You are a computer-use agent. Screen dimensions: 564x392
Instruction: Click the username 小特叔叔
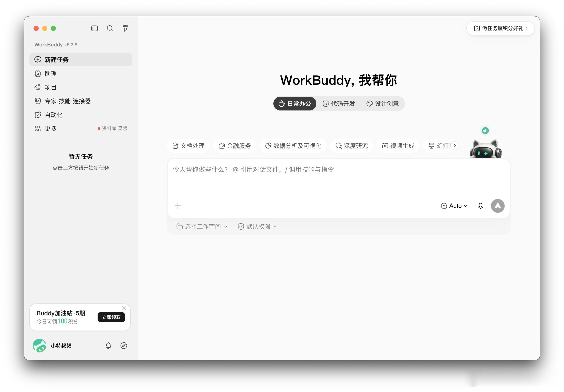tap(61, 346)
